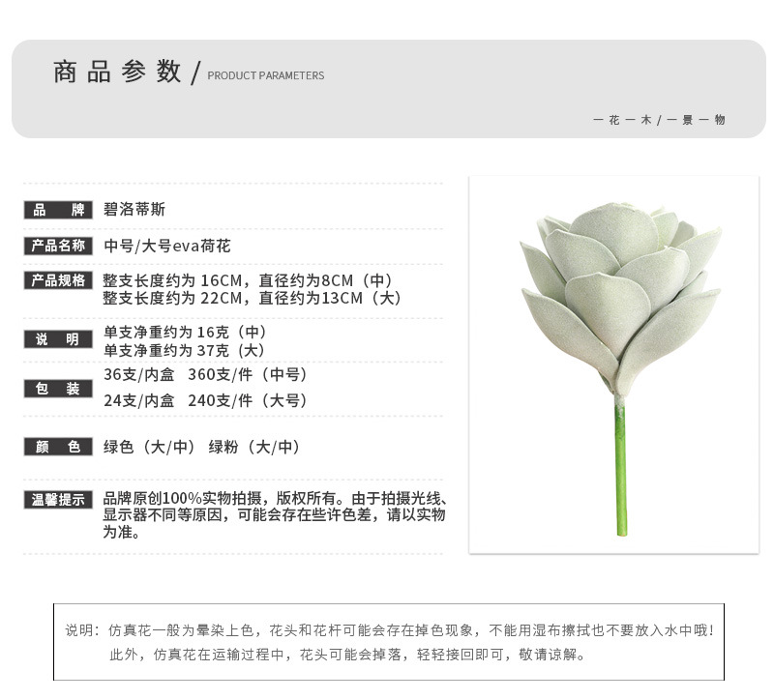Click the 16克 medium weight line
Viewport: 774px width, 700px height.
[x=185, y=332]
